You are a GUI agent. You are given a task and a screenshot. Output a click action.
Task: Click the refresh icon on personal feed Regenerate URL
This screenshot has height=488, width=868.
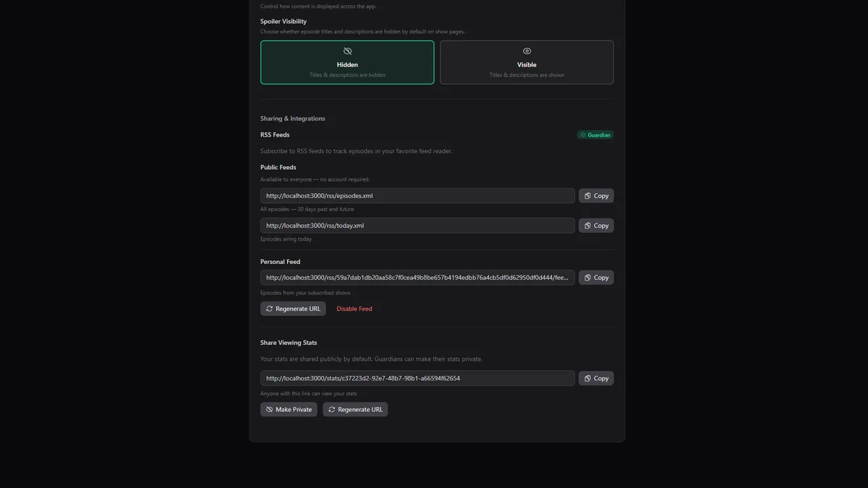[268, 308]
